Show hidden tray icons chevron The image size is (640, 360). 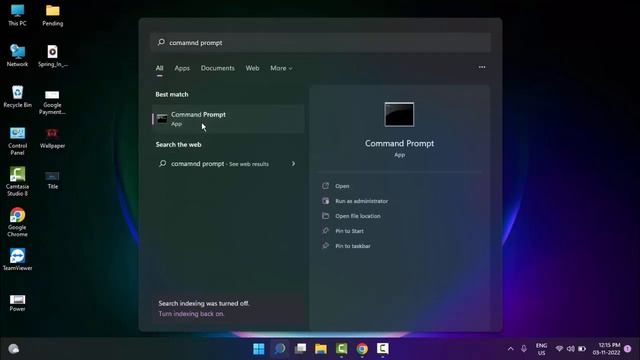pos(511,349)
